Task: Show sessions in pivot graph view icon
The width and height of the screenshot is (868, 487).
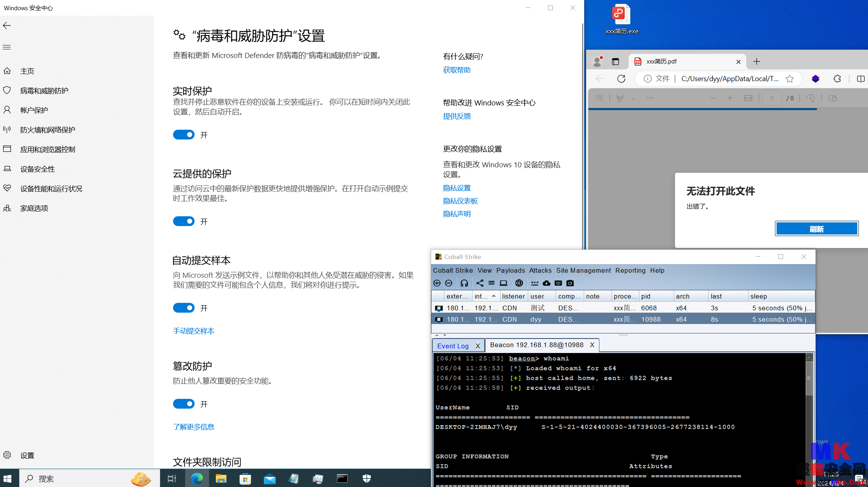Action: [480, 283]
